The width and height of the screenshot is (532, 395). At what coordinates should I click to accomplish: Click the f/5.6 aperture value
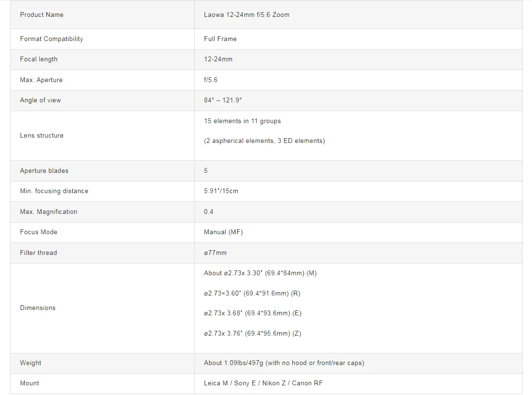point(211,80)
